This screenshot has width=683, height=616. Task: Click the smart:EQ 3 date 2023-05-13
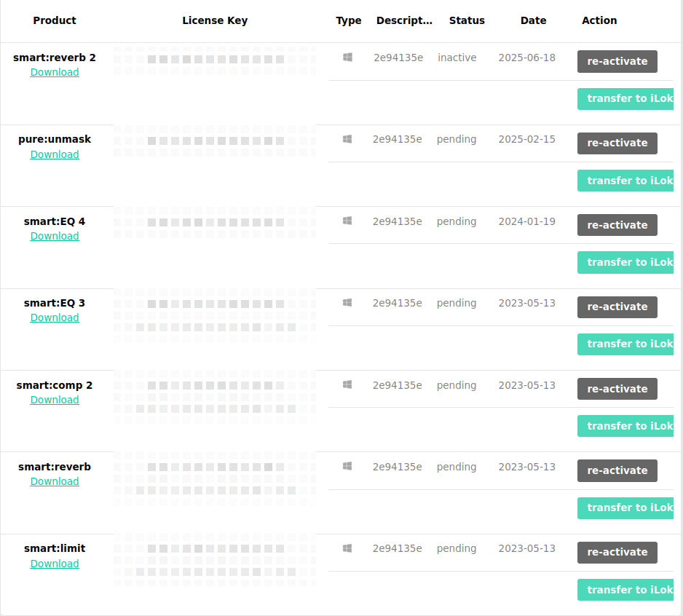point(527,303)
